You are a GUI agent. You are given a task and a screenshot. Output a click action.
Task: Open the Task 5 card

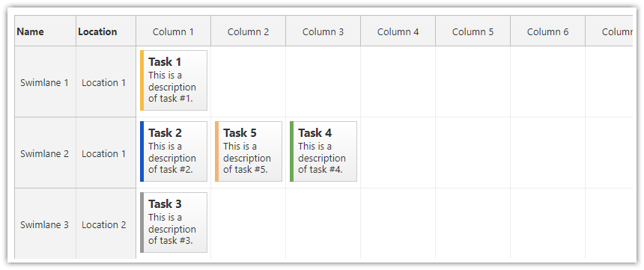[249, 151]
